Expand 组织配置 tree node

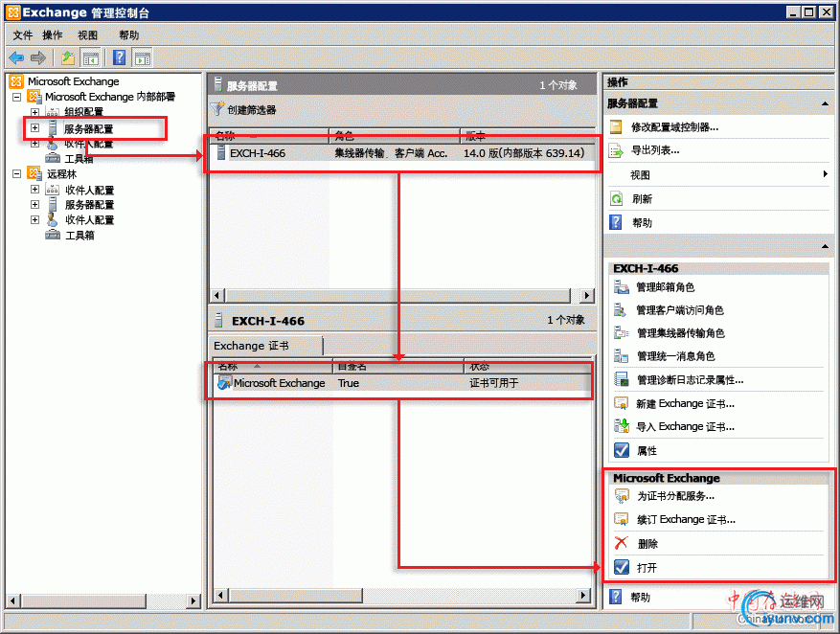[34, 112]
